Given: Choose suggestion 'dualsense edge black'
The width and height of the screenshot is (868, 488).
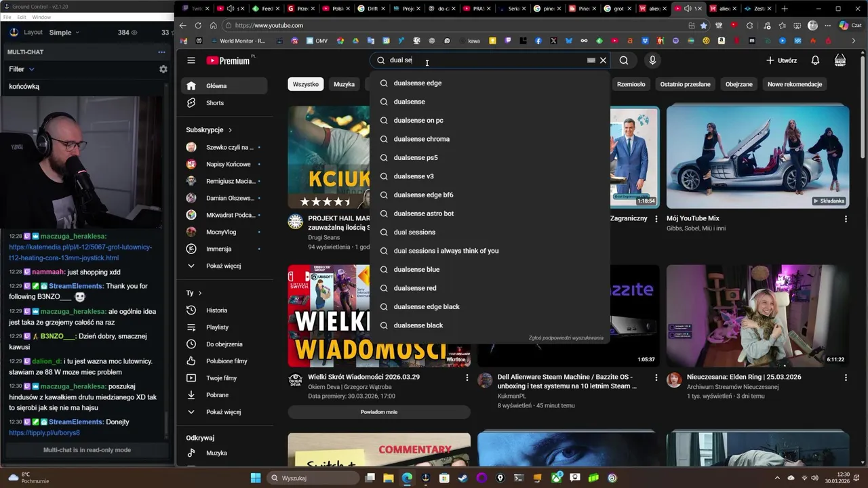Looking at the screenshot, I should click(x=490, y=306).
